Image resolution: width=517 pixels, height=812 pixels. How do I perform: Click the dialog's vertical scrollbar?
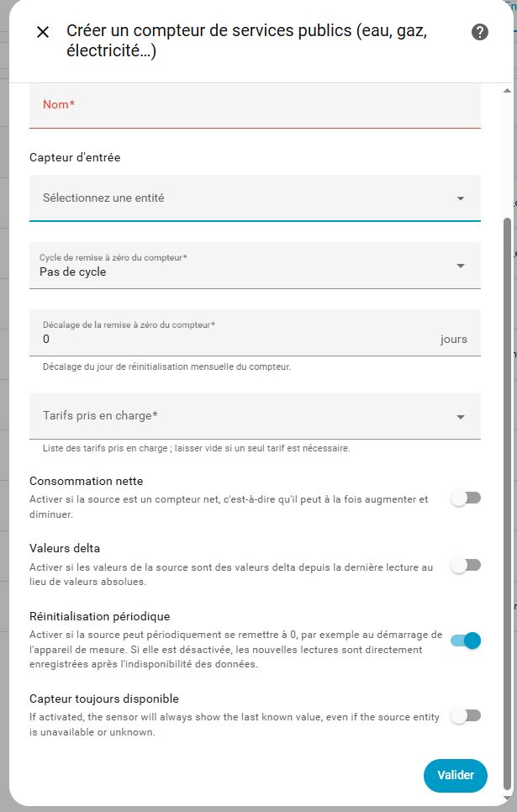(506, 504)
